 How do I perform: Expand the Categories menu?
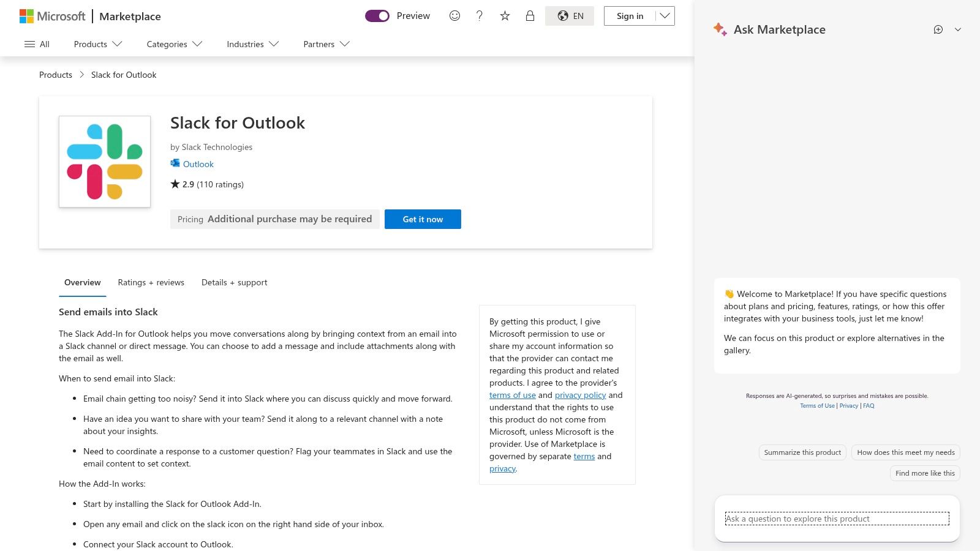pyautogui.click(x=175, y=44)
